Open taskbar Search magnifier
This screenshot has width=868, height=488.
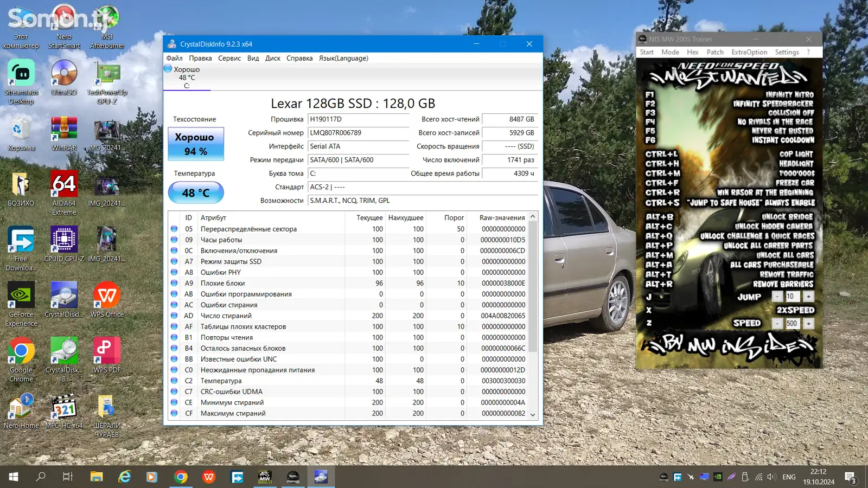pos(41,477)
